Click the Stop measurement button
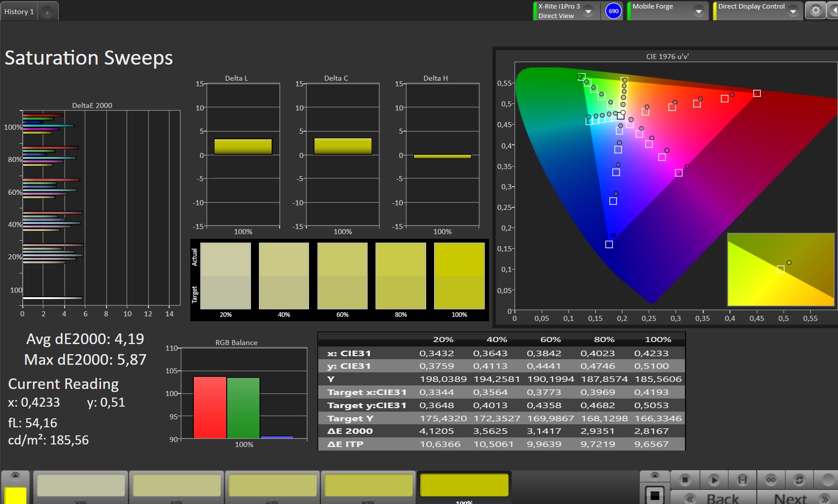 click(x=685, y=479)
